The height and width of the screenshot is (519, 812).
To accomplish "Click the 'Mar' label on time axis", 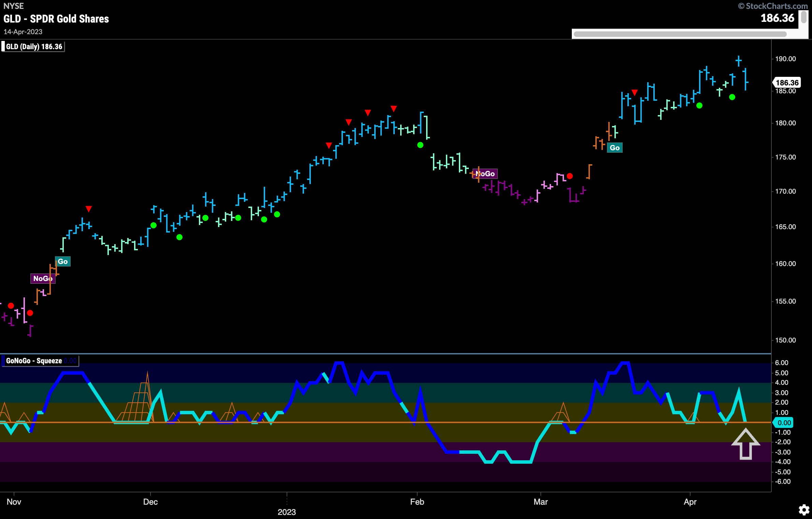I will [x=540, y=502].
